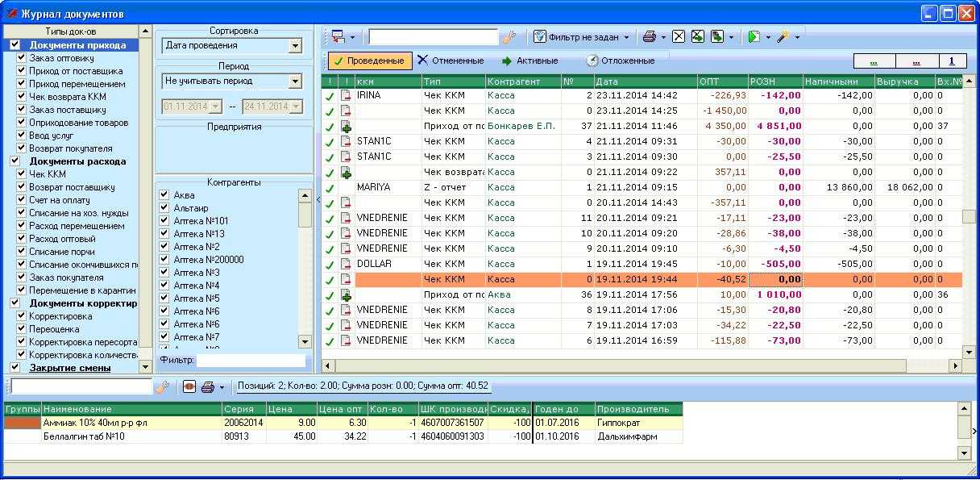Click the red document icon in IRINA row

point(347,96)
